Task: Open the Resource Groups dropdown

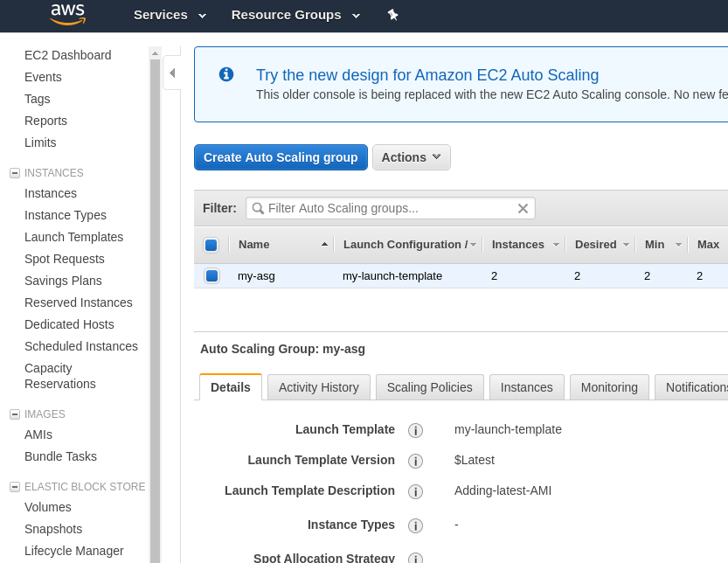Action: click(295, 15)
